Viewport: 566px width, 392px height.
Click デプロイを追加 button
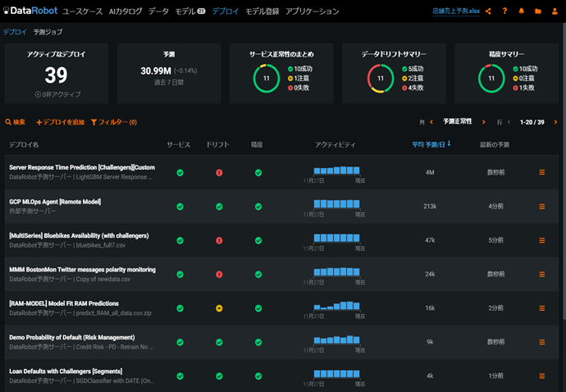tap(60, 122)
